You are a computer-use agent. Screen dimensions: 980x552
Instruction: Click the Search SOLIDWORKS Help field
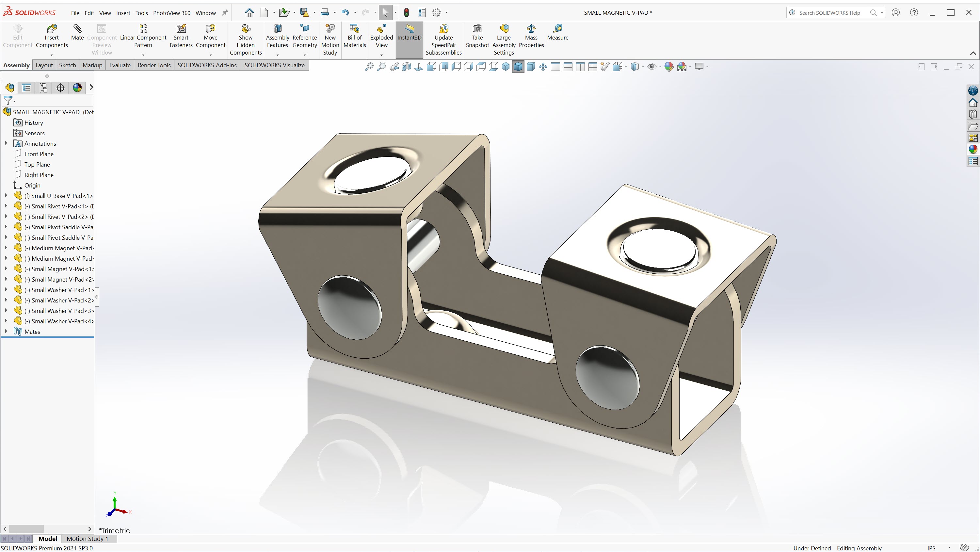829,13
